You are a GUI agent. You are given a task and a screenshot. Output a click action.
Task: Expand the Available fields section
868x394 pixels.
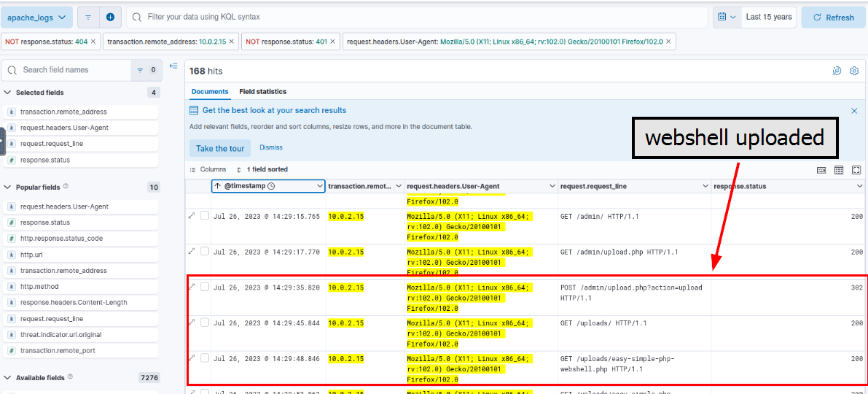8,378
